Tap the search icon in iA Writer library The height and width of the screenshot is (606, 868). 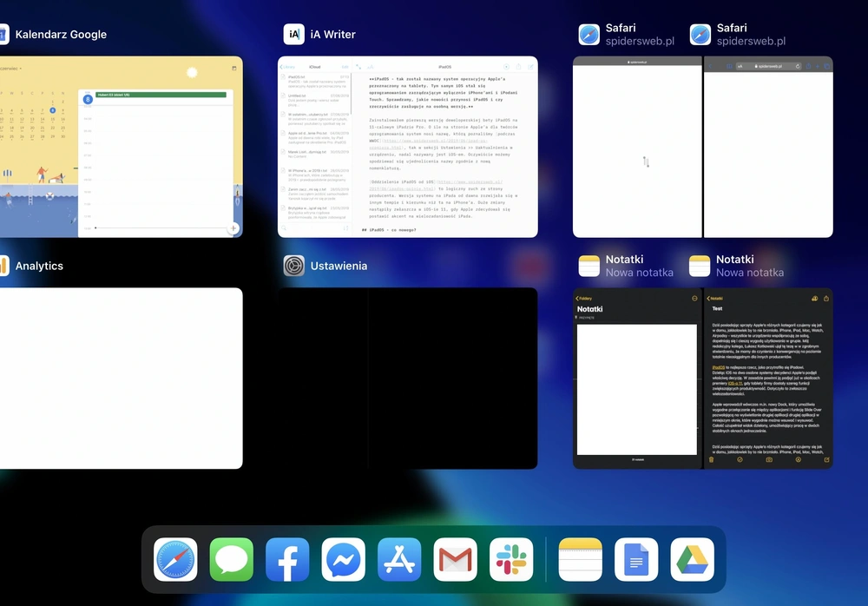coord(284,228)
